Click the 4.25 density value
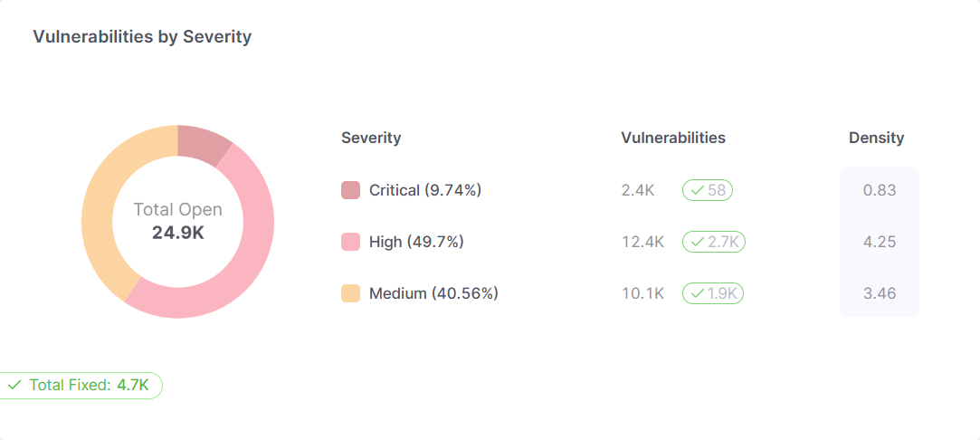 [x=880, y=241]
